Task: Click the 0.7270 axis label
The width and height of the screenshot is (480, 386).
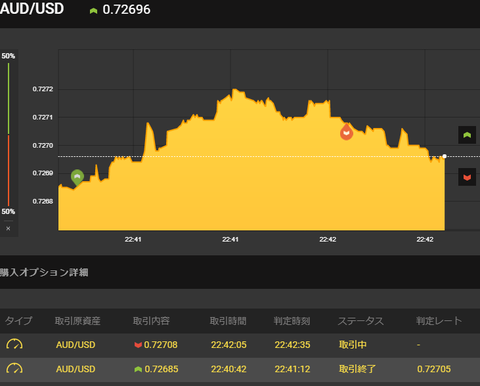Action: point(43,146)
